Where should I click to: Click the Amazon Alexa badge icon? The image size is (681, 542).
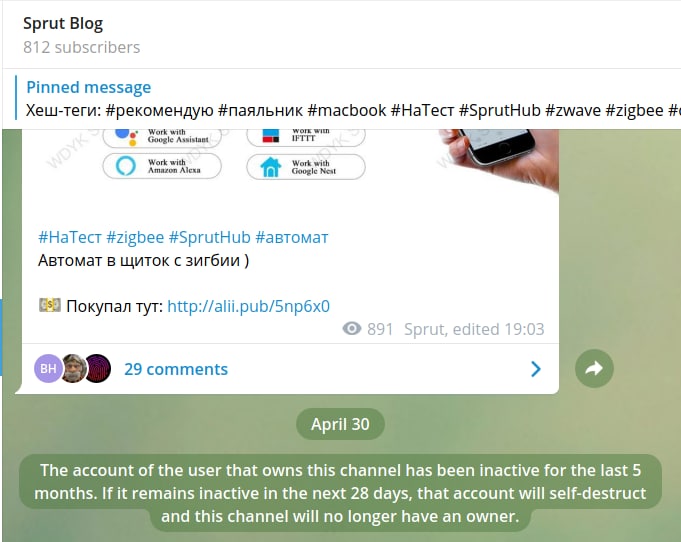[x=126, y=166]
